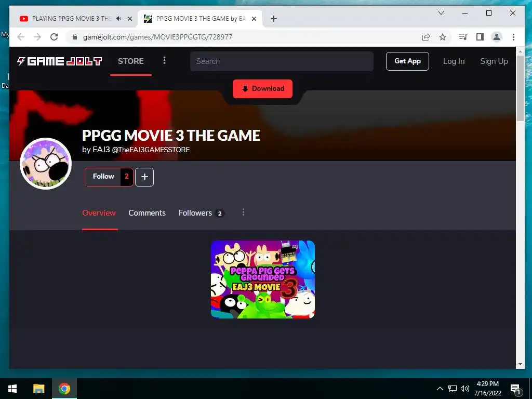
Task: Click the plus button beside Follow
Action: (144, 177)
